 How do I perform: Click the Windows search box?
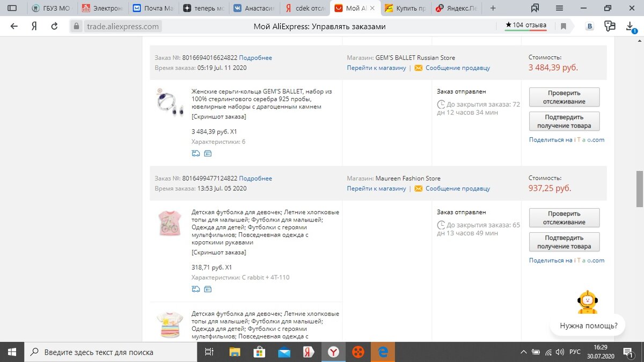pos(110,352)
